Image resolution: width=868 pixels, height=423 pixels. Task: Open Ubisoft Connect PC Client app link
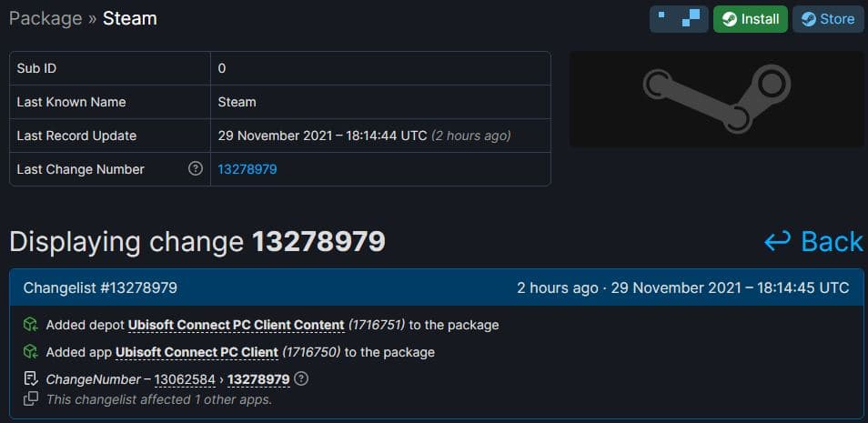pos(197,352)
